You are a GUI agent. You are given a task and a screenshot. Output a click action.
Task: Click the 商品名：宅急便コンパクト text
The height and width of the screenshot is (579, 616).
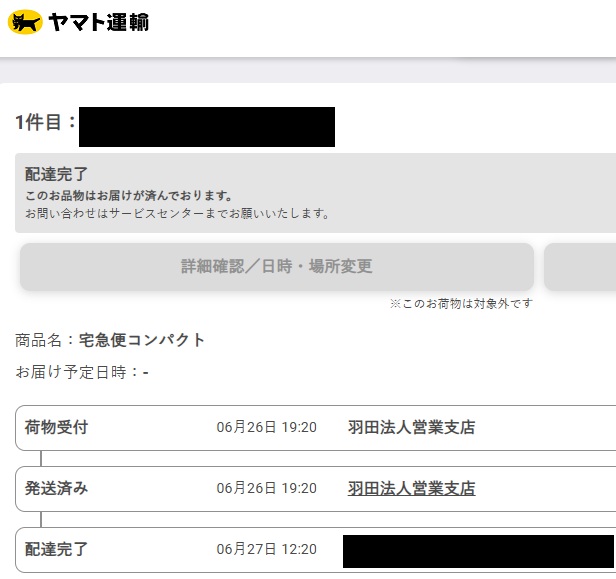[x=110, y=340]
